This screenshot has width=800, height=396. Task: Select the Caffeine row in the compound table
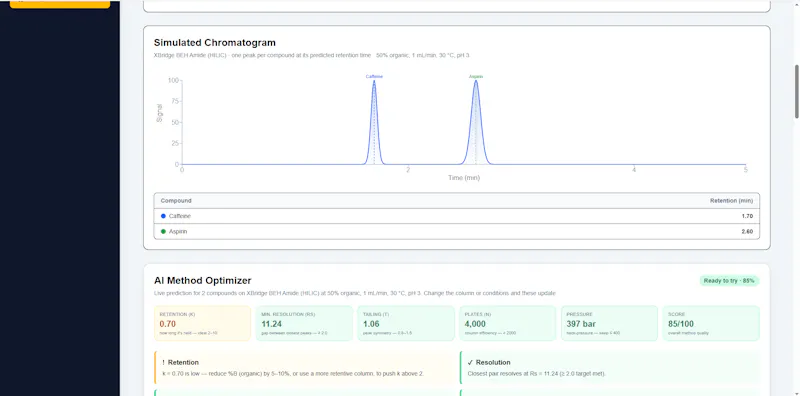click(x=457, y=216)
